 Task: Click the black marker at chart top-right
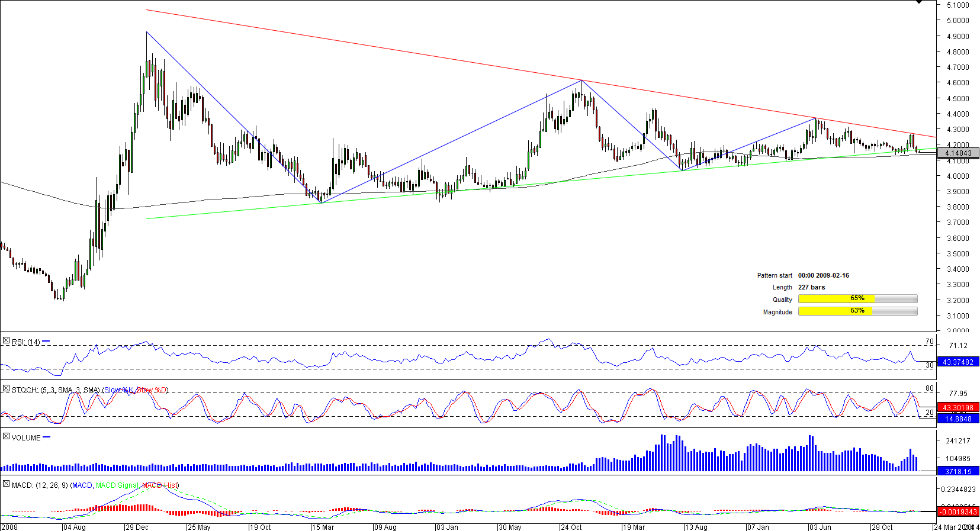click(918, 2)
